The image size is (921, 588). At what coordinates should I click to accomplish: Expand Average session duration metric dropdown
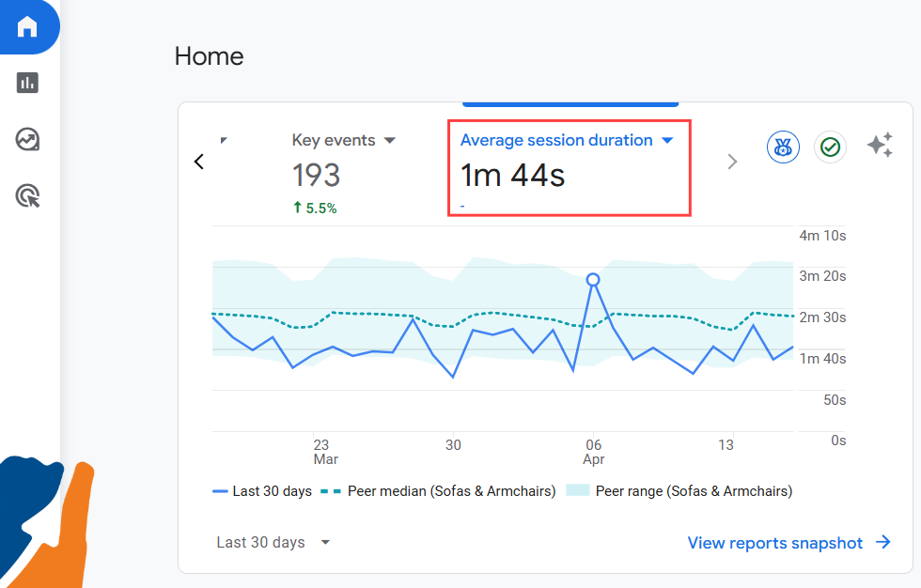pos(668,141)
